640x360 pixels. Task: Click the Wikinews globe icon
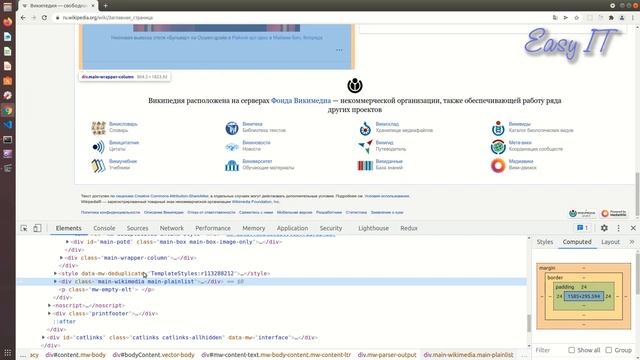[x=232, y=147]
